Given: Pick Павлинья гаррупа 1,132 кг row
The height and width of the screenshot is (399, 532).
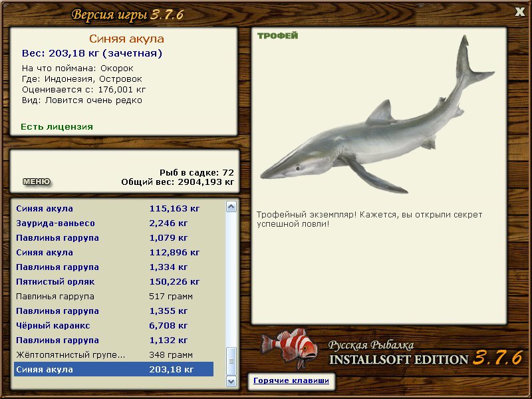Looking at the screenshot, I should (x=113, y=340).
